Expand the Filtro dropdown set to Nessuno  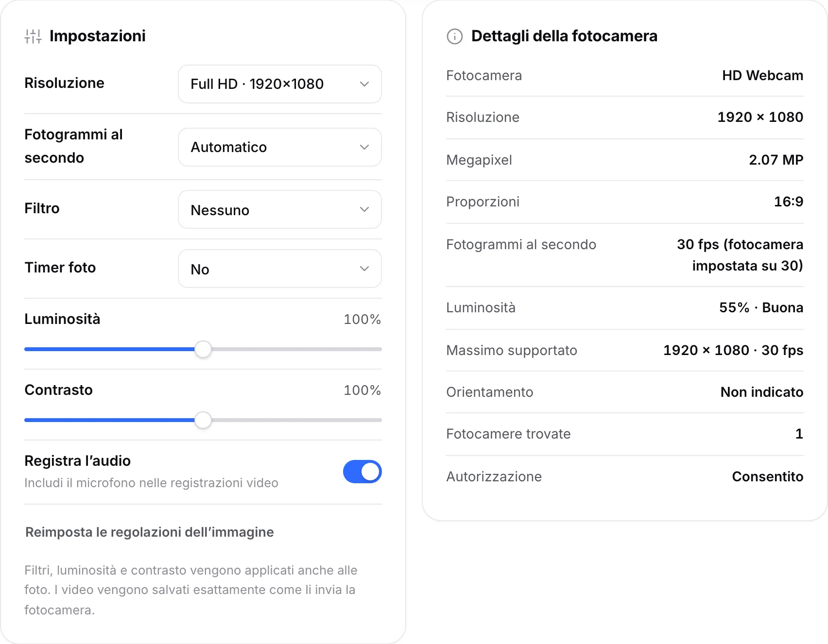click(280, 209)
